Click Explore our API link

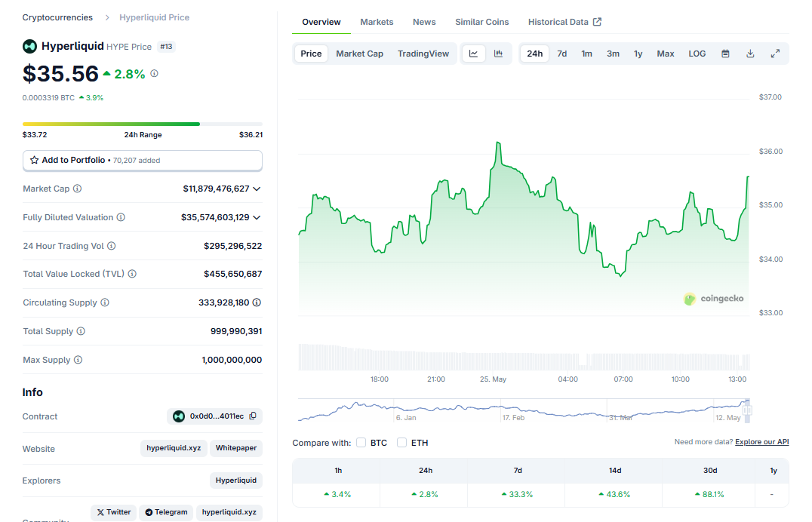(x=761, y=442)
